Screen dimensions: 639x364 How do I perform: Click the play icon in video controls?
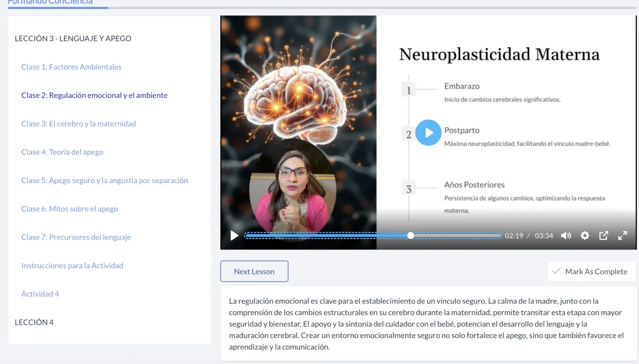click(x=234, y=236)
